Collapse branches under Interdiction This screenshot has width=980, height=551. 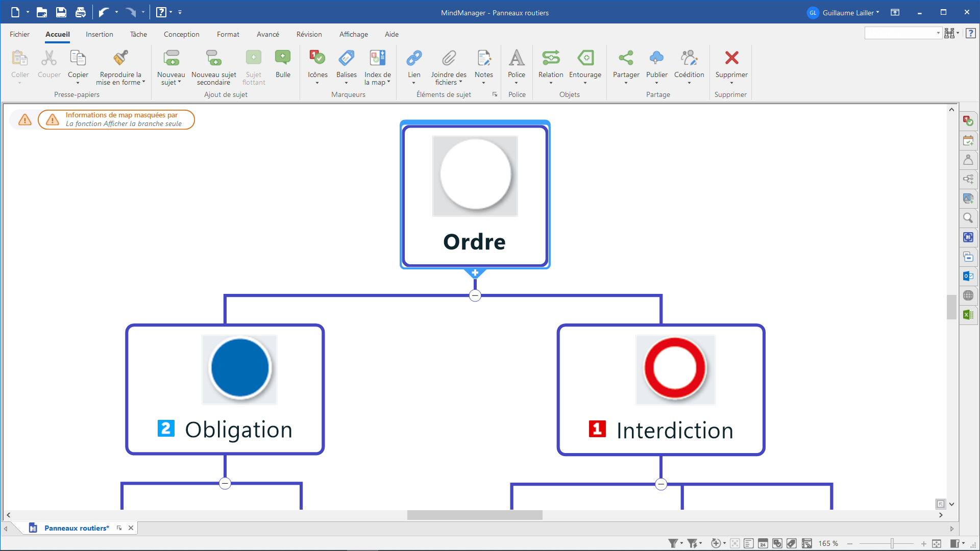[661, 484]
